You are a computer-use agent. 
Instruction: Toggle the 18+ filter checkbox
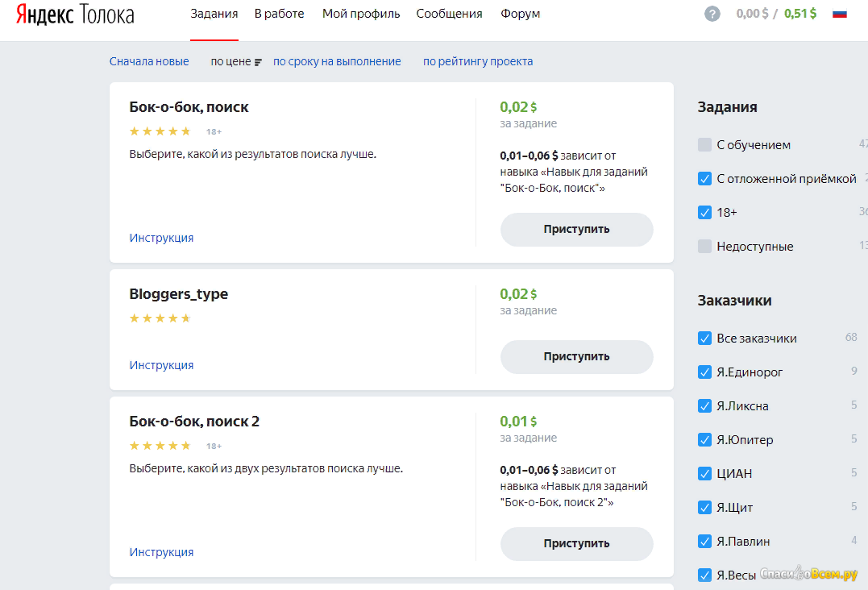tap(704, 213)
